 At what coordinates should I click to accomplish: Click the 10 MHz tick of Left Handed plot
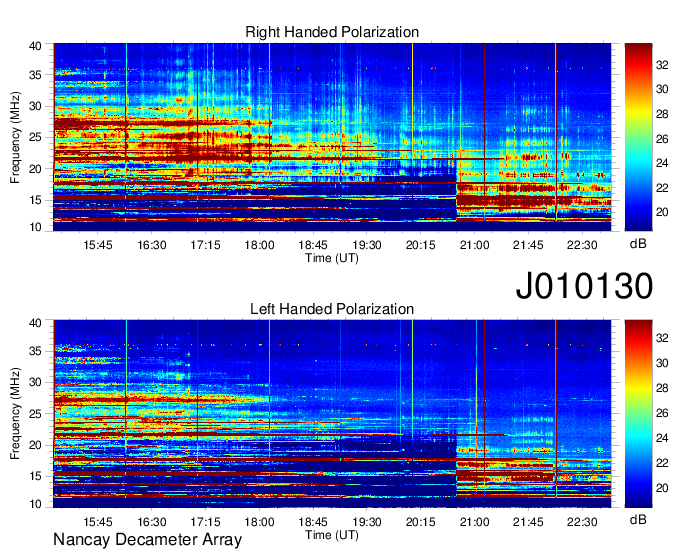(x=35, y=504)
